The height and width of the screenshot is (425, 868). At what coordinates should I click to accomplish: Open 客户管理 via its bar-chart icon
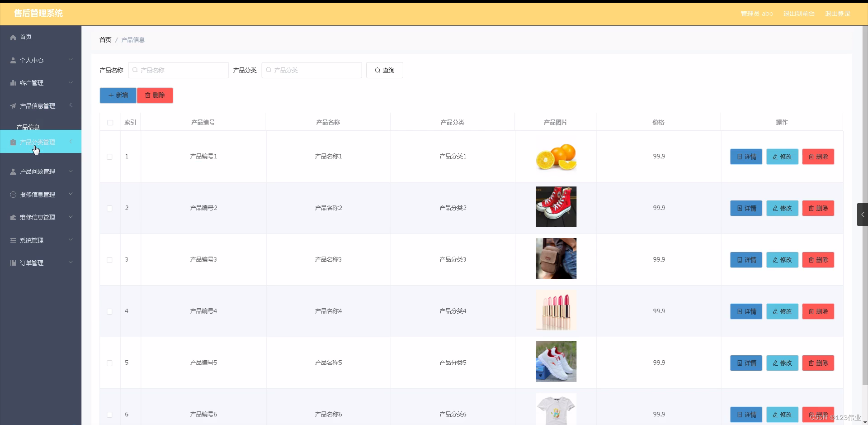[13, 83]
